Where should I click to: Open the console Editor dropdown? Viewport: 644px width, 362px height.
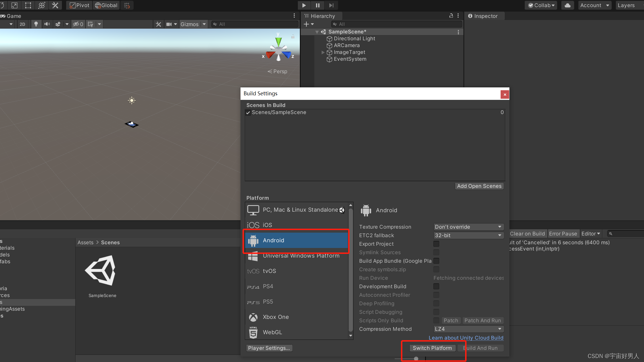pyautogui.click(x=591, y=234)
